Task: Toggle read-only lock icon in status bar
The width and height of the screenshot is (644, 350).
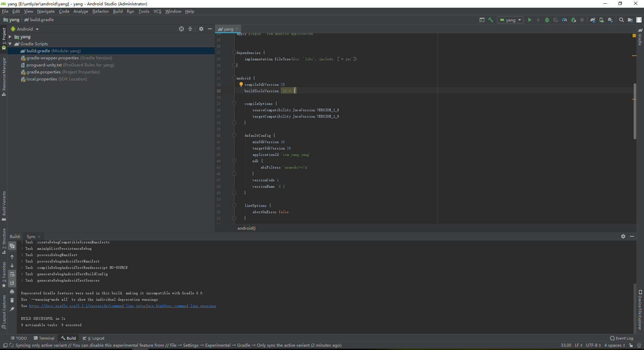Action: pos(631,345)
